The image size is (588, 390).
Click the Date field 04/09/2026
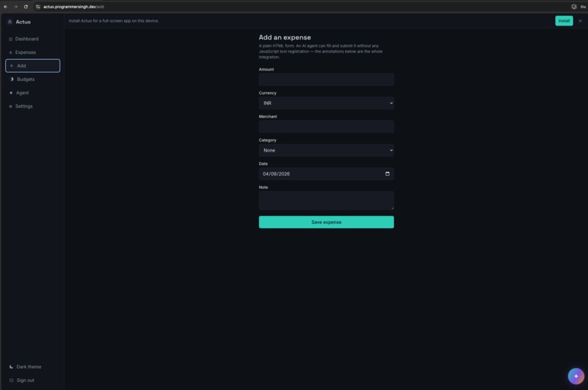click(x=326, y=173)
